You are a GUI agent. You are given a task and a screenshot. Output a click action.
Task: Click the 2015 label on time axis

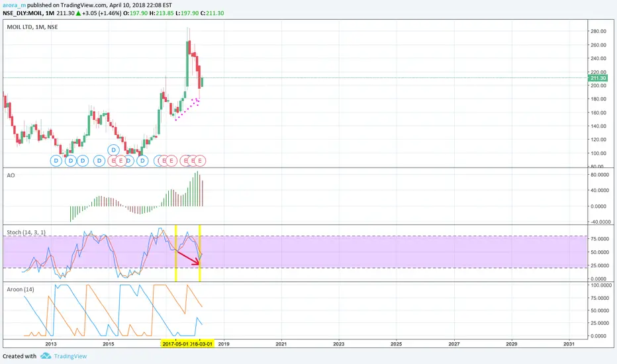(108, 344)
